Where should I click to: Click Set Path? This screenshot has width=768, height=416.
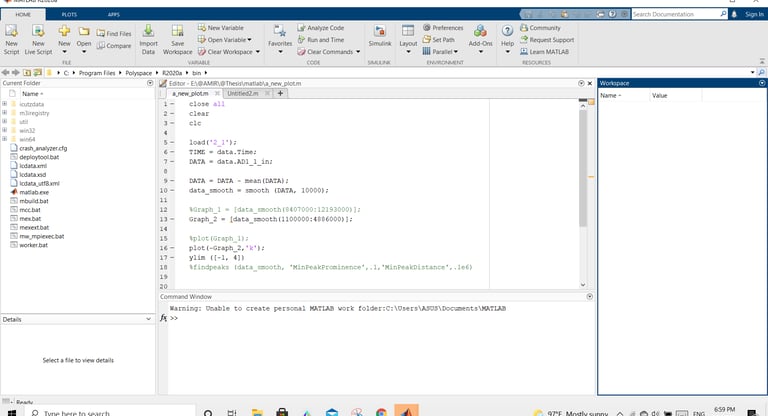(439, 40)
